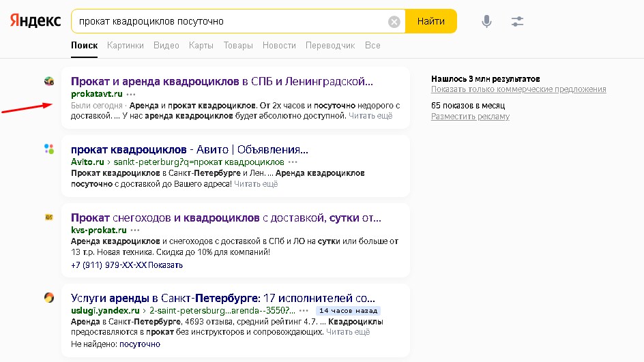Viewport: 644px width, 362px height.
Task: Open three-dot menu in the Avito result
Action: [x=293, y=162]
